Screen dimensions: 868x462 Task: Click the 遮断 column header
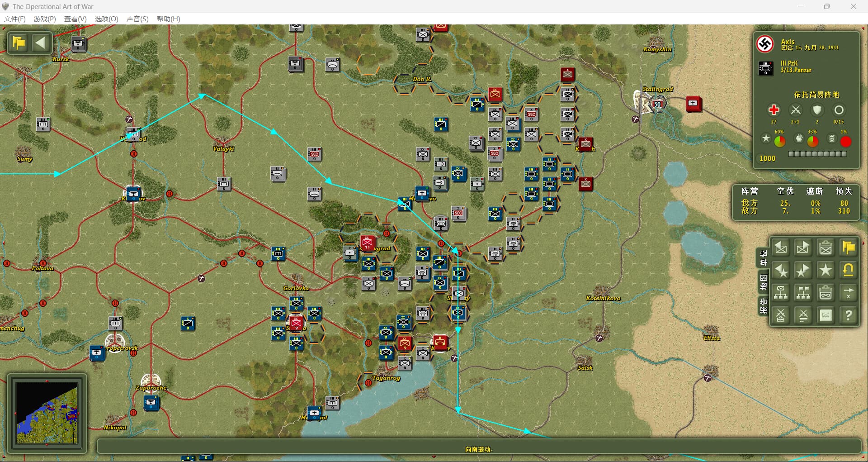click(815, 191)
